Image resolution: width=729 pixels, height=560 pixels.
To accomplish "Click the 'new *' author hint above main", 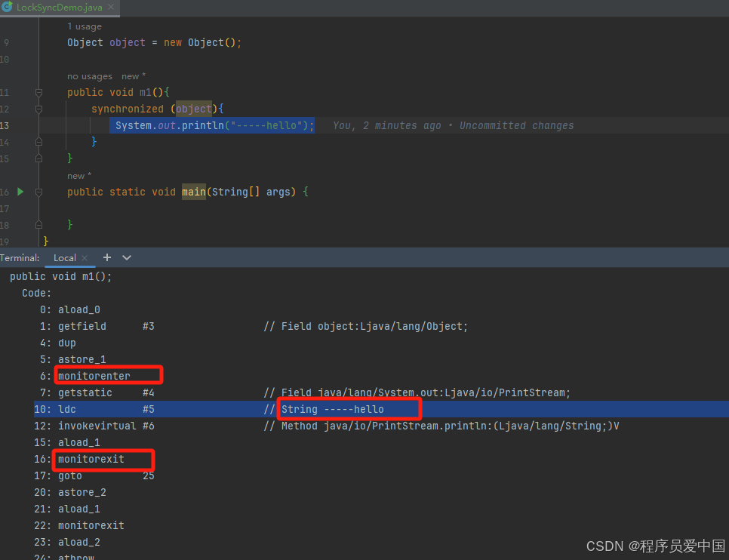I will (79, 176).
